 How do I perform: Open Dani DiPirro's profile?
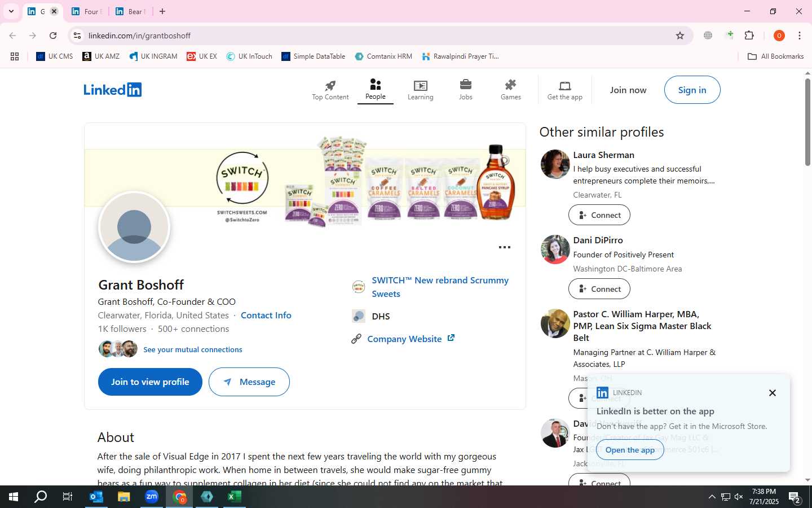(598, 240)
